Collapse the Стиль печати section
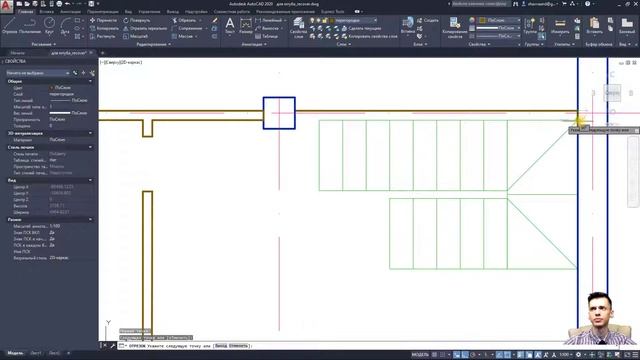The height and width of the screenshot is (360, 640). pyautogui.click(x=90, y=147)
